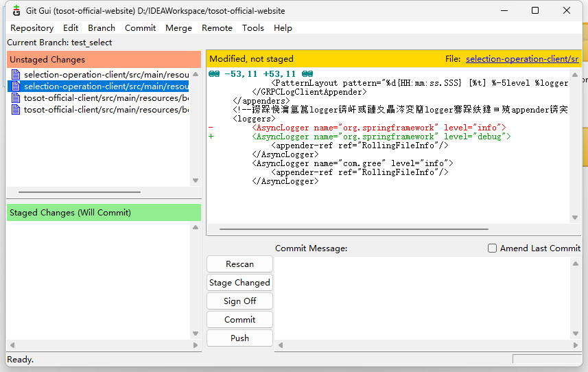The width and height of the screenshot is (588, 372).
Task: Enable the Amend Last Commit checkbox
Action: [x=492, y=248]
